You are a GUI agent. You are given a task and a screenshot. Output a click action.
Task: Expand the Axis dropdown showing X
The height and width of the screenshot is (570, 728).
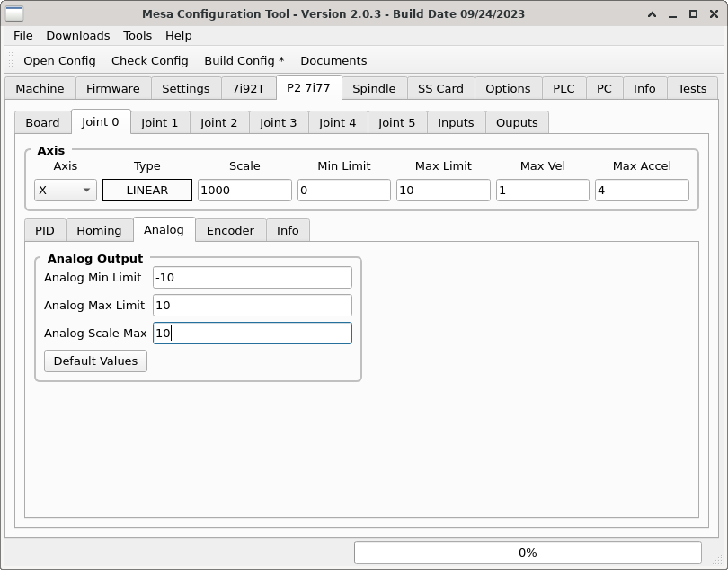click(x=66, y=190)
